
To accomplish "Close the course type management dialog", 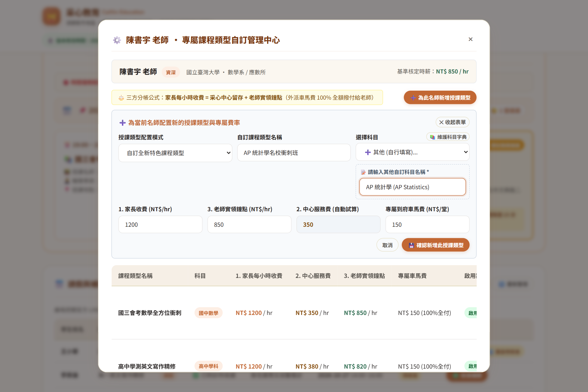I will tap(470, 39).
